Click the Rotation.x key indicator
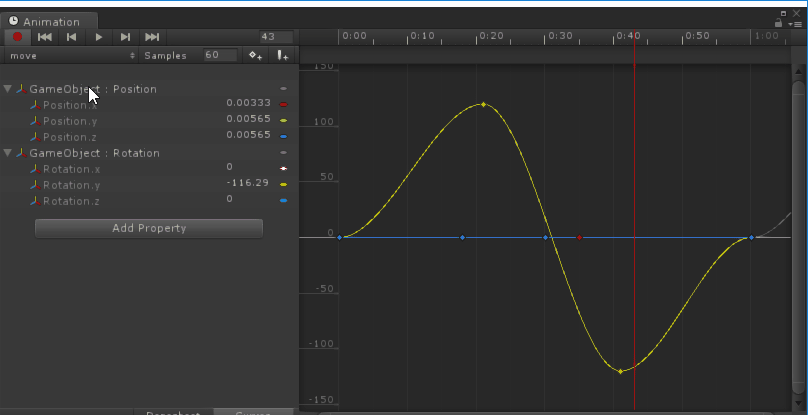The image size is (808, 415). coord(283,169)
